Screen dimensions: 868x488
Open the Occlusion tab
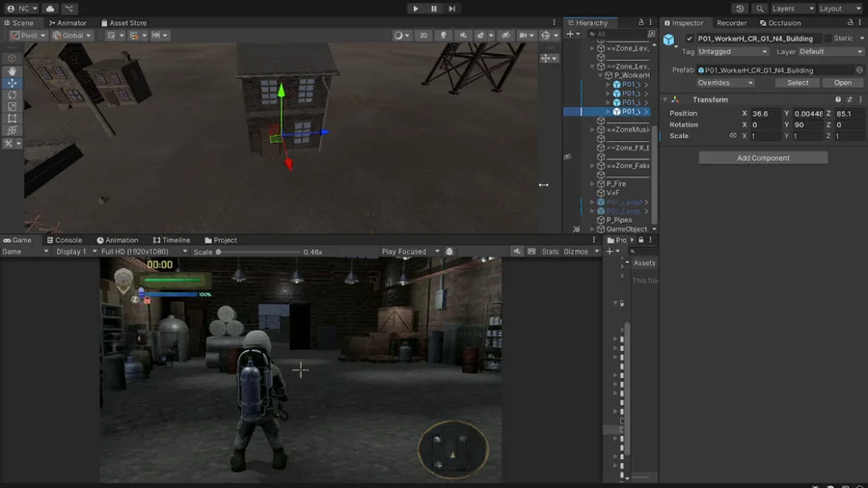(780, 23)
